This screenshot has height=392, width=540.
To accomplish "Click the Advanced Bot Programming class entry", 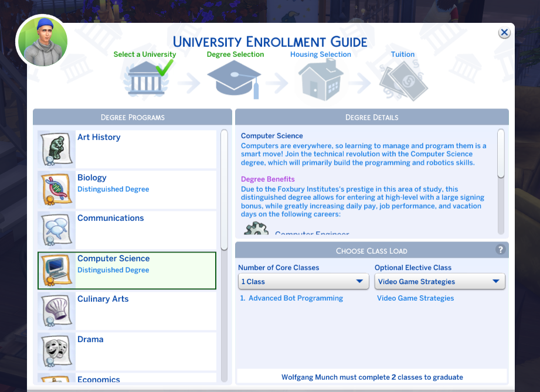I will 291,298.
